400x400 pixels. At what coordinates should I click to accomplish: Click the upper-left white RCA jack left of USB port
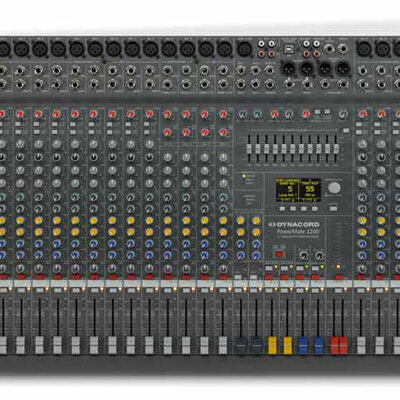(x=262, y=44)
